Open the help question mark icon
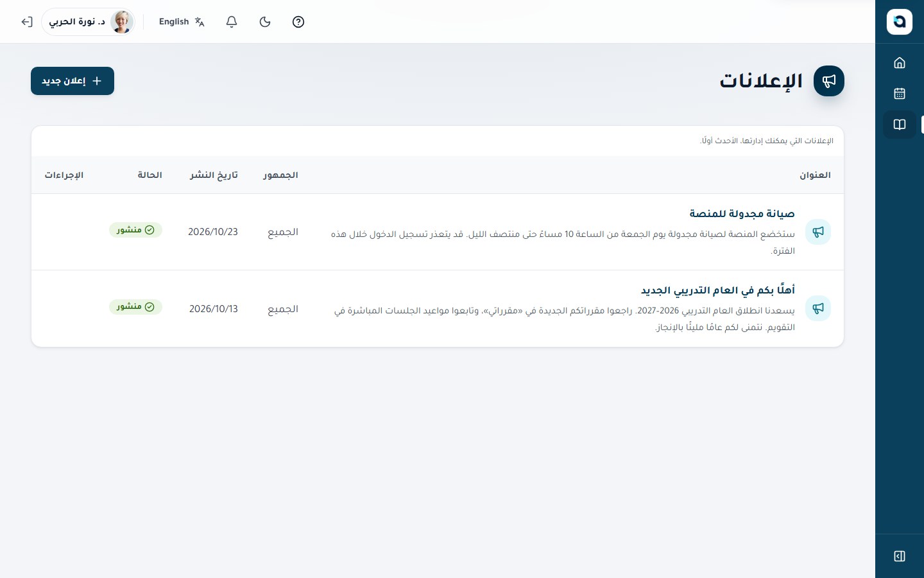Viewport: 924px width, 578px height. (x=298, y=22)
